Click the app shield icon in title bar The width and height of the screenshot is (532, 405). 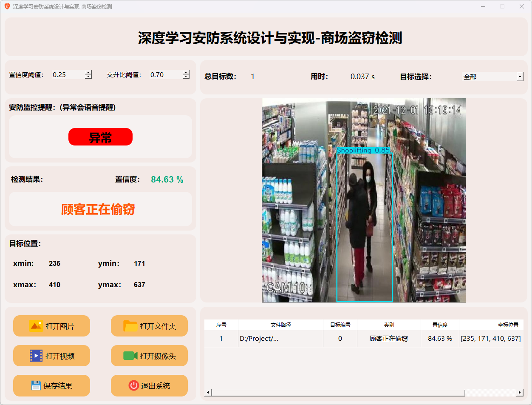click(x=7, y=7)
